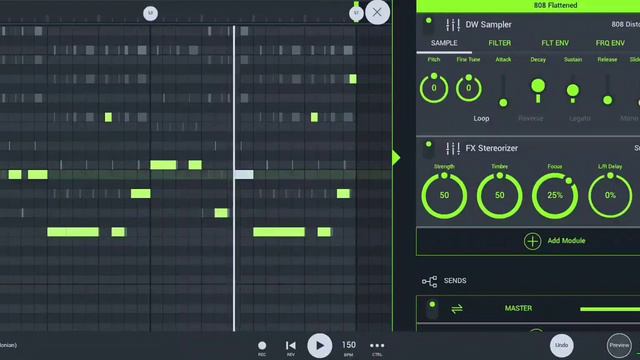Click the Strength knob
Viewport: 640px width, 360px height.
tap(444, 195)
